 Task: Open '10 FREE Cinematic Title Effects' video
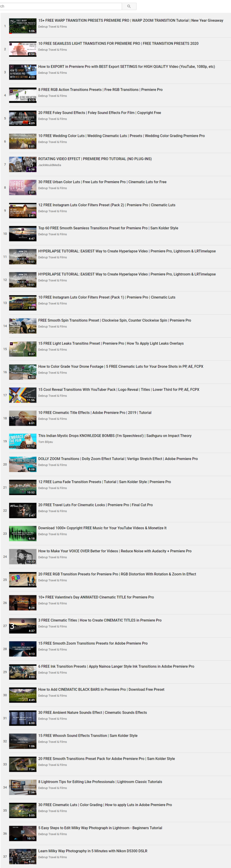(95, 413)
